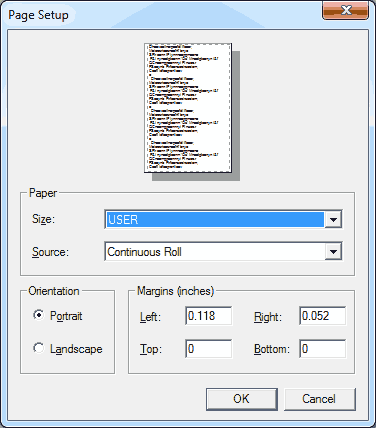This screenshot has height=428, width=376.
Task: Click the Bottom margin label
Action: click(x=272, y=349)
